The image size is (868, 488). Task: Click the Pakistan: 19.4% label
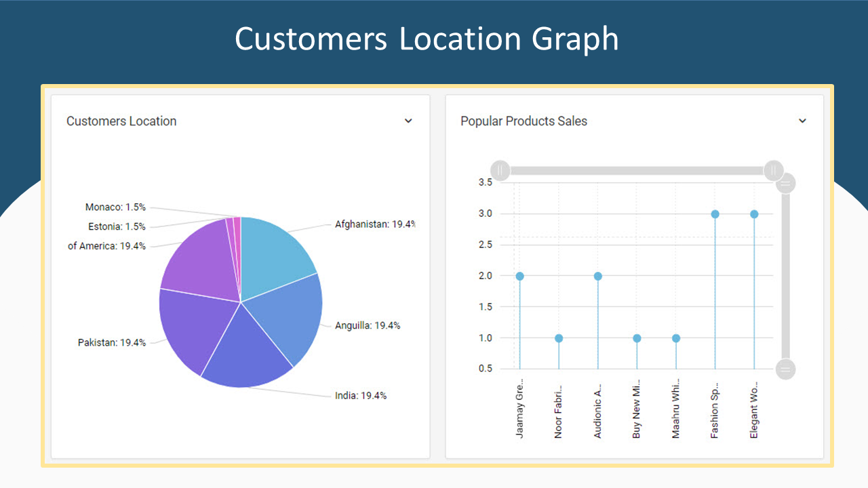click(x=112, y=342)
